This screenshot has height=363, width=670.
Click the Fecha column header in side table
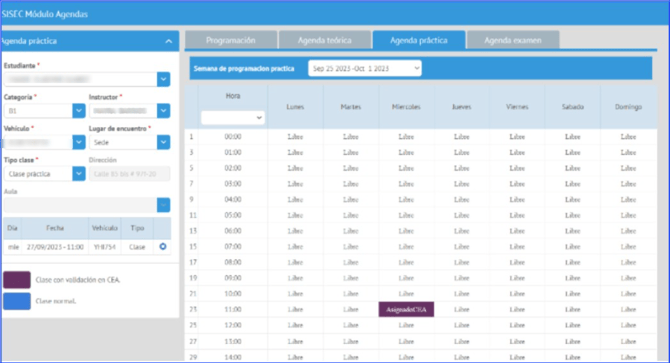point(55,228)
